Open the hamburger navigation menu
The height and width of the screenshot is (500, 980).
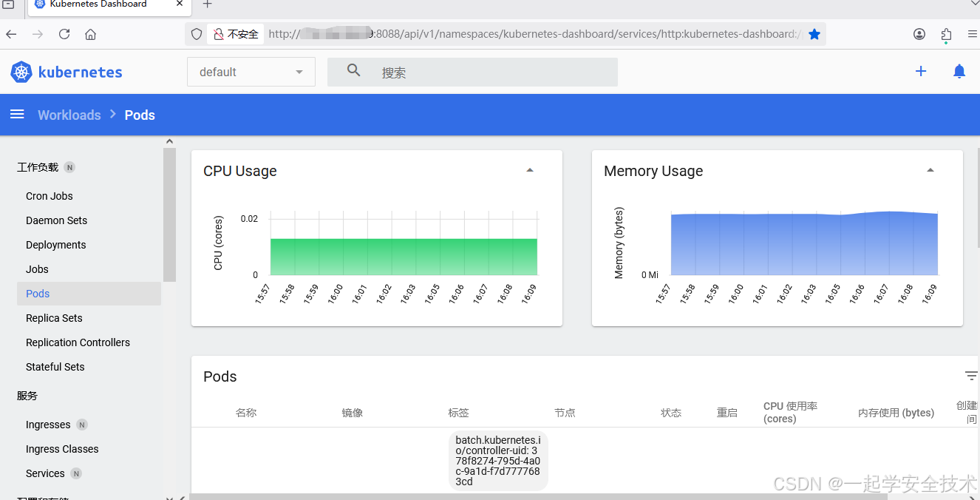(x=17, y=115)
